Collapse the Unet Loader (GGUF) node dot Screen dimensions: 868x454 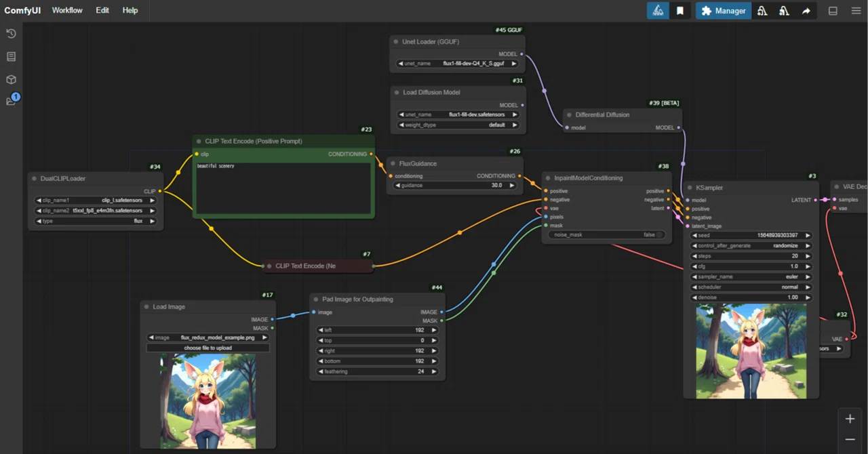coord(395,42)
